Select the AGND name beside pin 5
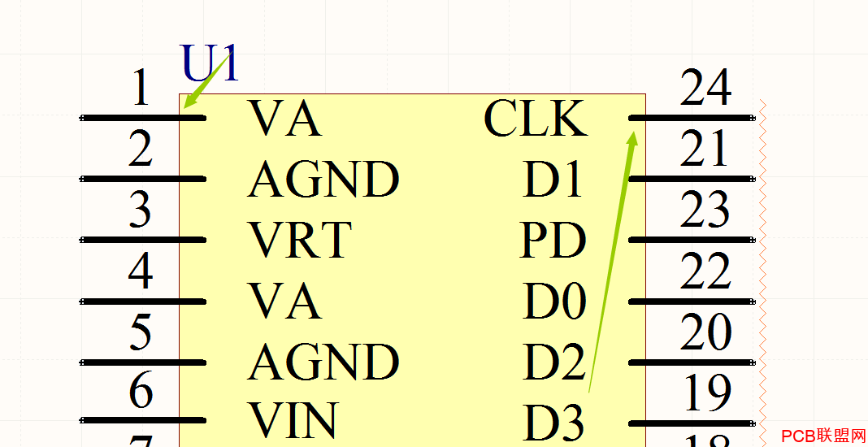The width and height of the screenshot is (868, 447). (x=323, y=362)
